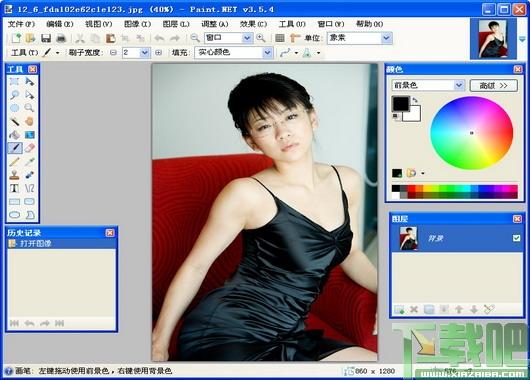
Task: Toggle antialiasing option in tool bar
Action: click(285, 53)
